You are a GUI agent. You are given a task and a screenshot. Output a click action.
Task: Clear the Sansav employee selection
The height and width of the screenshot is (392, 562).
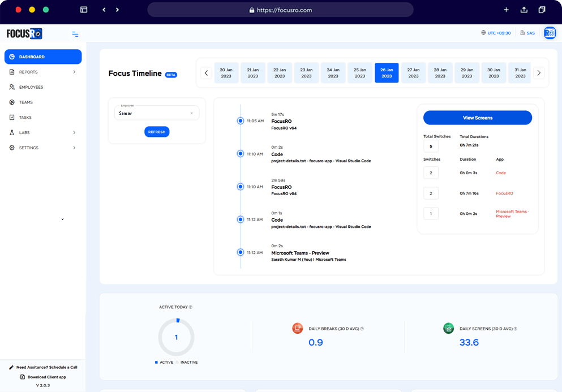click(x=191, y=113)
